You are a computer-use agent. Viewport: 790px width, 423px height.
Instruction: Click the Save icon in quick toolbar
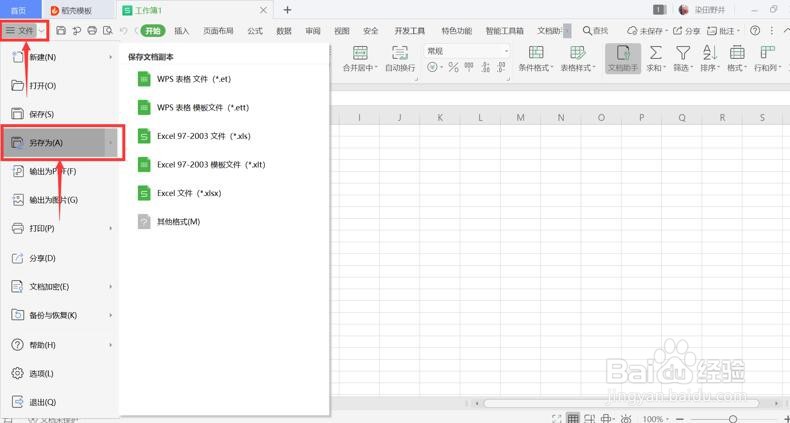pyautogui.click(x=61, y=31)
